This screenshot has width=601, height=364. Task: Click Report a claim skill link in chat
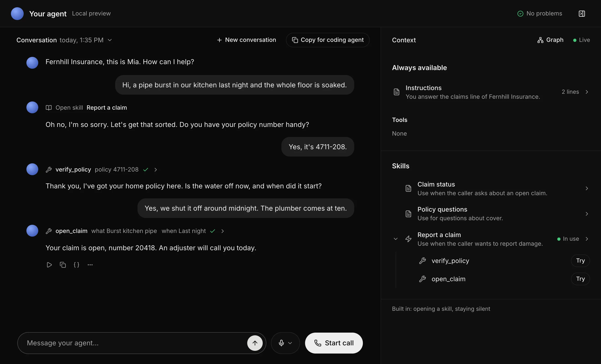coord(107,108)
